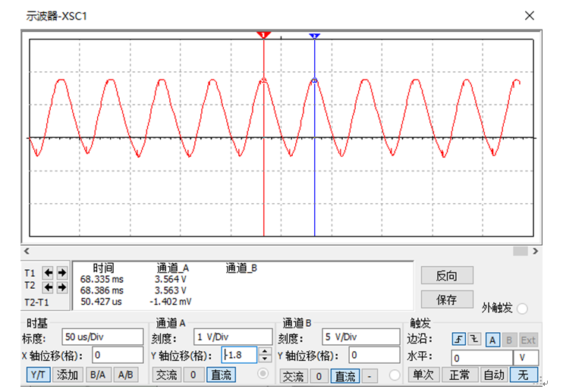The width and height of the screenshot is (563, 392).
Task: Move cursor T1 left with arrow
Action: (49, 273)
